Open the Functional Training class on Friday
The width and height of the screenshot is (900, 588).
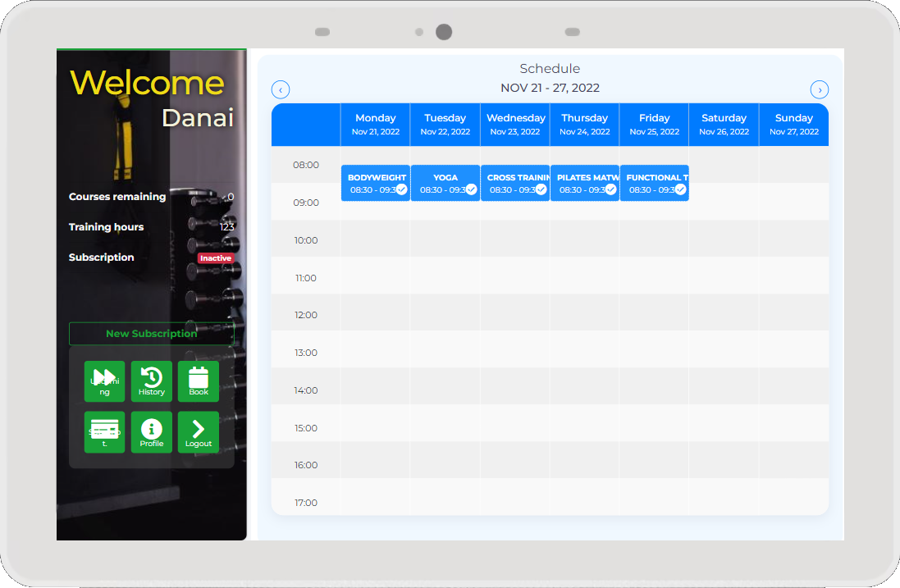655,183
